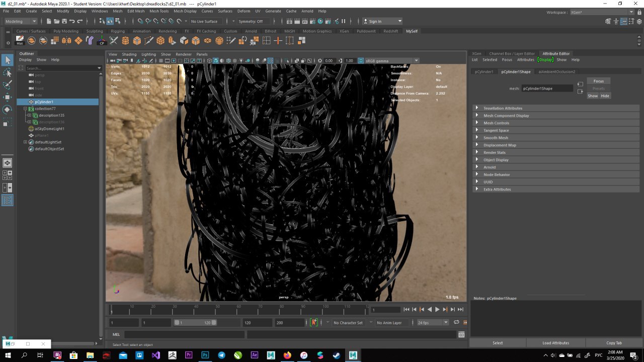Switch to the Channel Box / Layer Editor tab

pyautogui.click(x=512, y=53)
